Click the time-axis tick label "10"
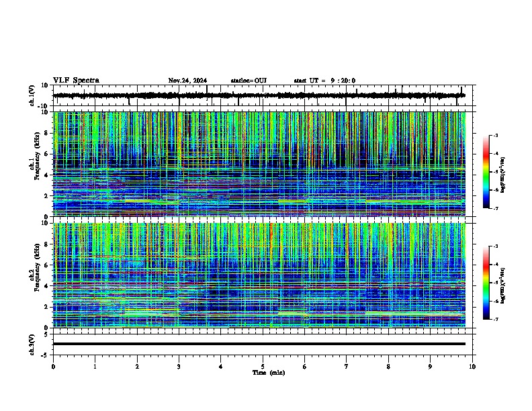This screenshot has height=411, width=532. pyautogui.click(x=472, y=367)
